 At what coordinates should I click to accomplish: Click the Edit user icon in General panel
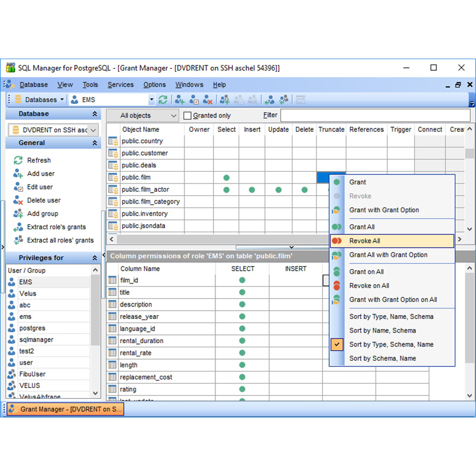coord(18,187)
